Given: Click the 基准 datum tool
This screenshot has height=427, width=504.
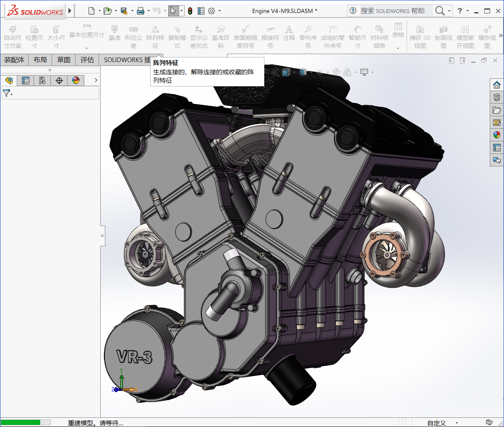Looking at the screenshot, I should 115,33.
